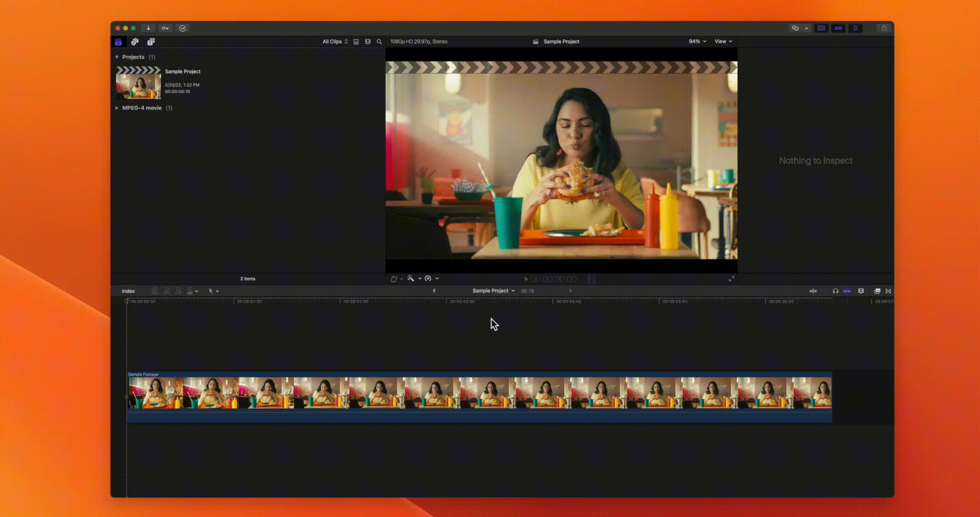Open the Select arrow tool menu

click(x=213, y=291)
